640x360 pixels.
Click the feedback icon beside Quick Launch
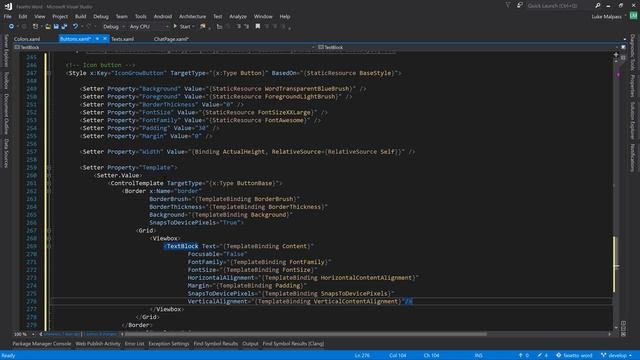coord(520,5)
